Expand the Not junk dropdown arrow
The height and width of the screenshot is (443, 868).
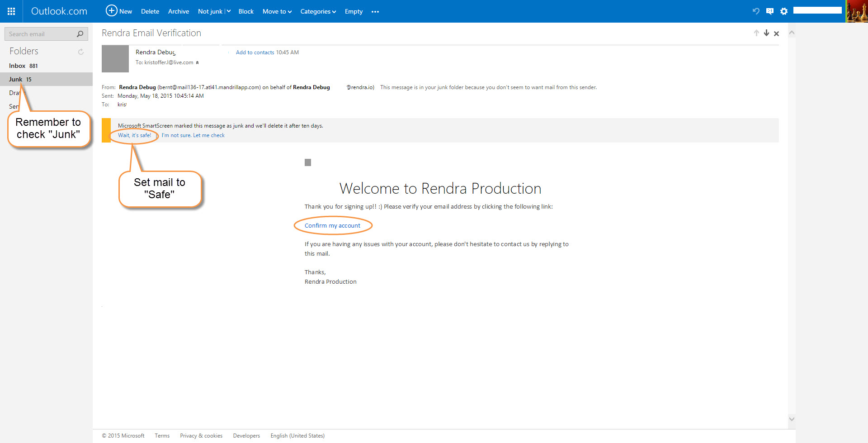228,11
